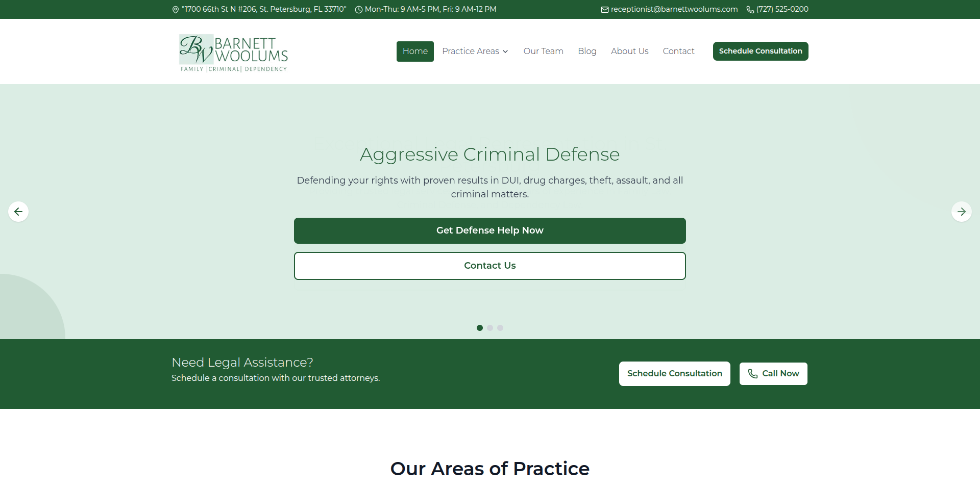Screen dimensions: 980x489
Task: Click the Contact Us outlined button
Action: pyautogui.click(x=490, y=266)
